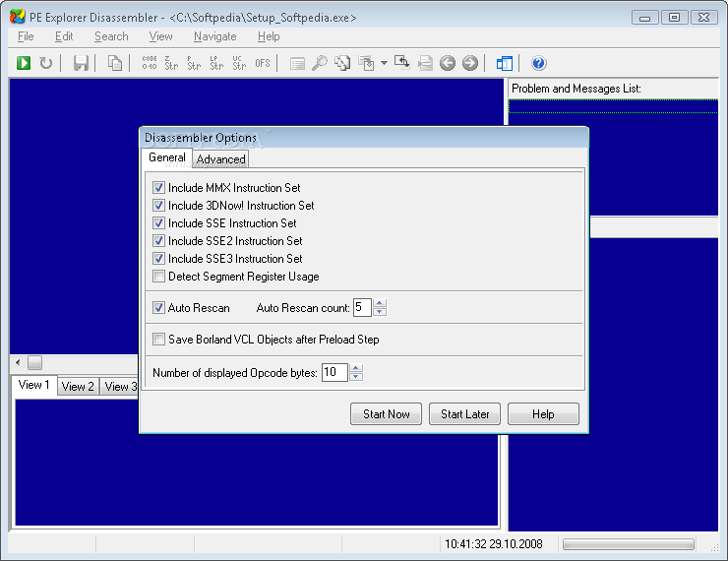Viewport: 728px width, 561px height.
Task: Click the horizontal scrollbar thumb
Action: [x=34, y=362]
